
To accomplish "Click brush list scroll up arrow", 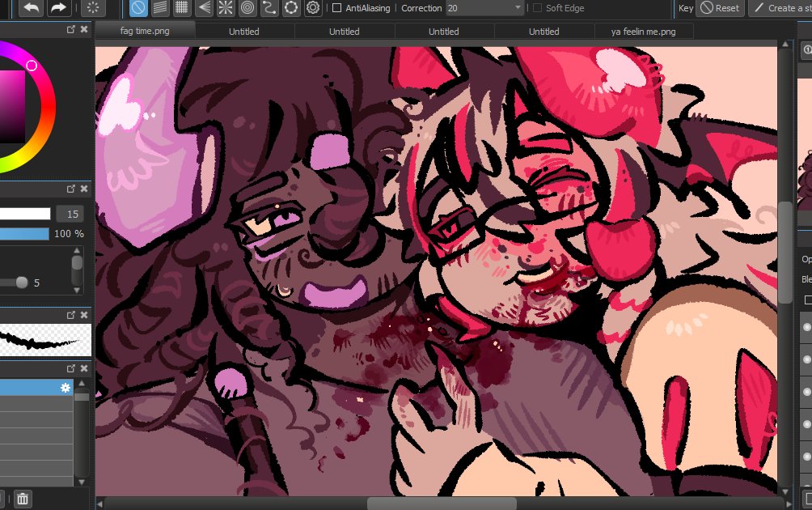I will point(82,384).
